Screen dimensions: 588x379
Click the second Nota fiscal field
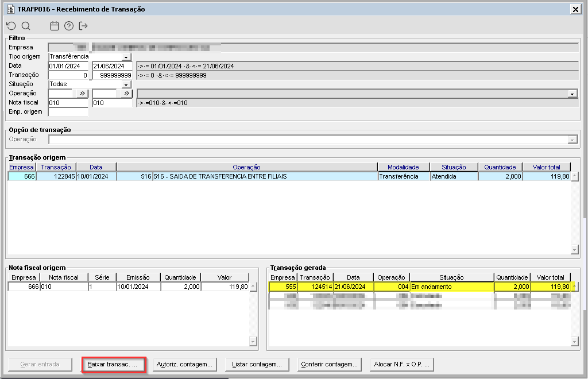(x=113, y=103)
